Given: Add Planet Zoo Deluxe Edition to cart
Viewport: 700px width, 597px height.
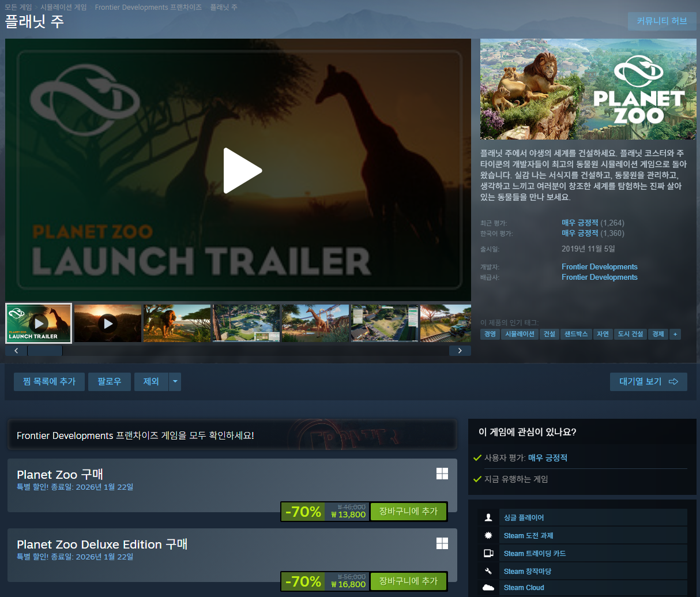Looking at the screenshot, I should tap(408, 581).
